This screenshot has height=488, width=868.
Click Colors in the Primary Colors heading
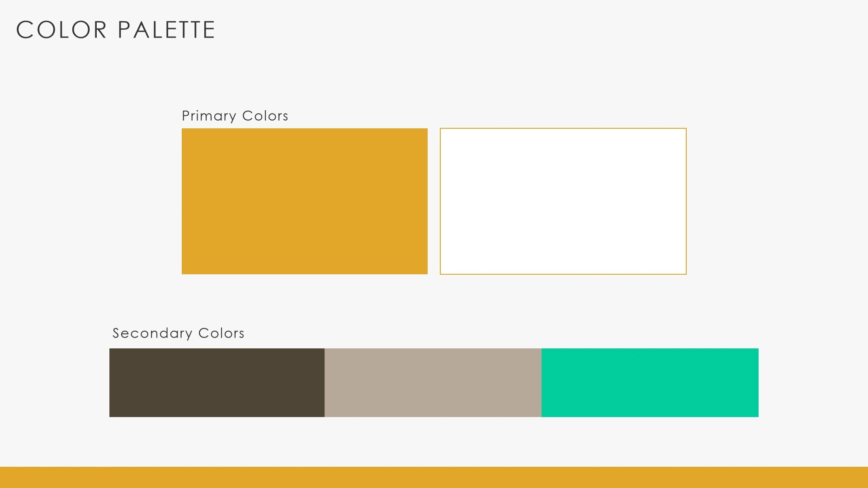(x=265, y=116)
